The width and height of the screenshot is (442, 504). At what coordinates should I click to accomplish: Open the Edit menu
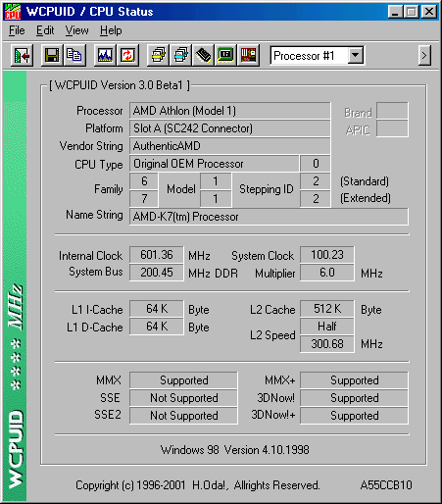[x=45, y=30]
